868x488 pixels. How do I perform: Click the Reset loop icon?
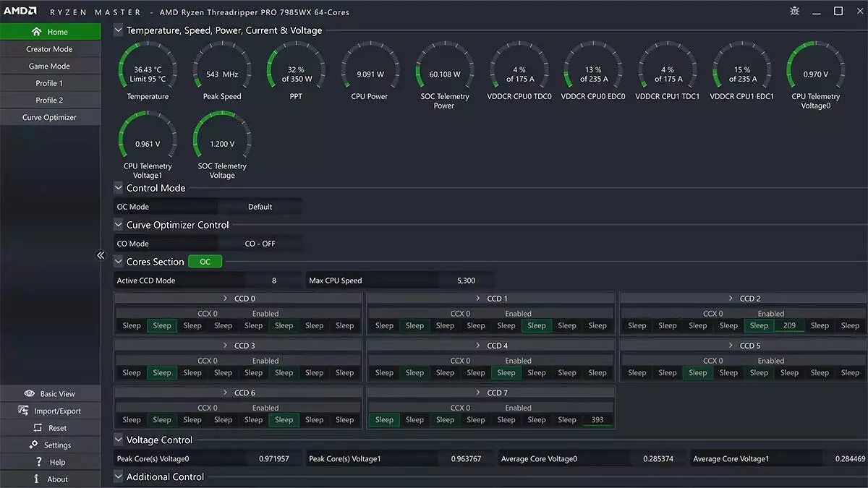click(38, 428)
